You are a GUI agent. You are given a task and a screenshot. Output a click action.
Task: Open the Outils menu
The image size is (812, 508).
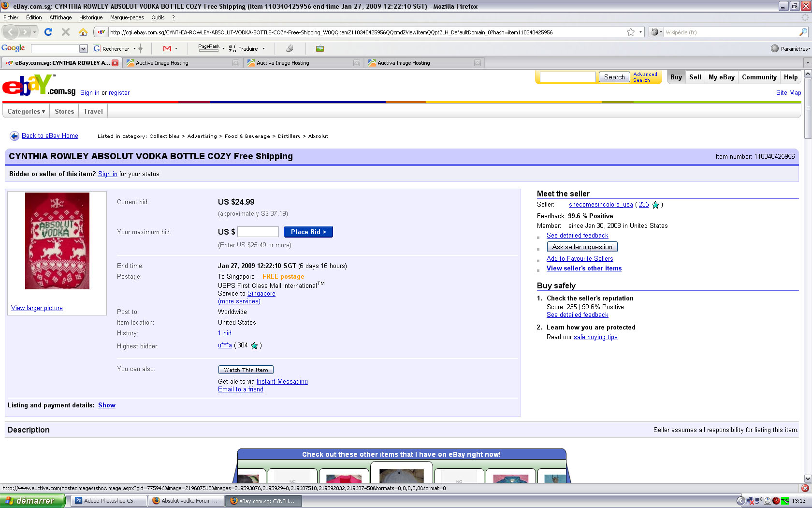[158, 17]
